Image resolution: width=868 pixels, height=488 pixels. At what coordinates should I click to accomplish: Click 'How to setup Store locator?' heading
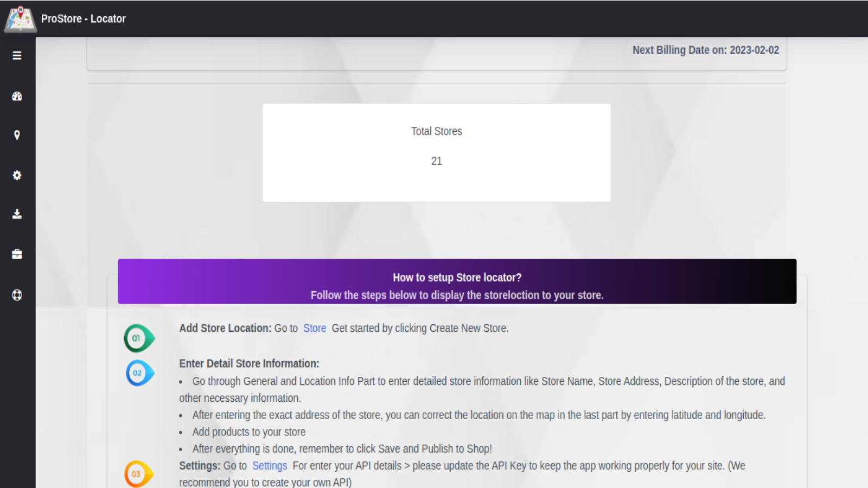(x=457, y=278)
